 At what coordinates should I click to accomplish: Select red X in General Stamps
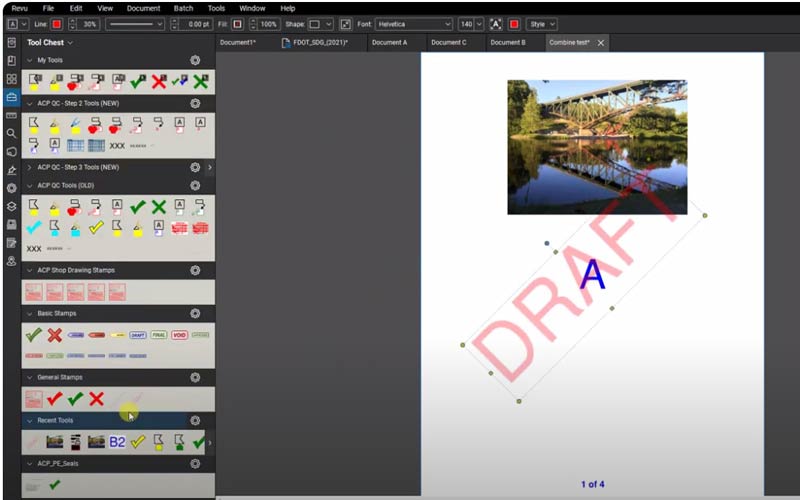[x=96, y=398]
